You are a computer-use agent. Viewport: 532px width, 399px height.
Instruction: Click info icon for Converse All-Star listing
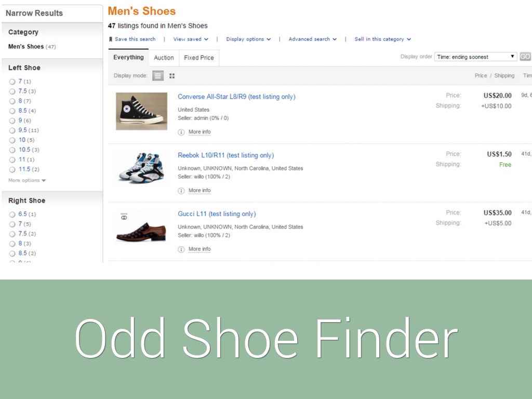[x=181, y=132]
